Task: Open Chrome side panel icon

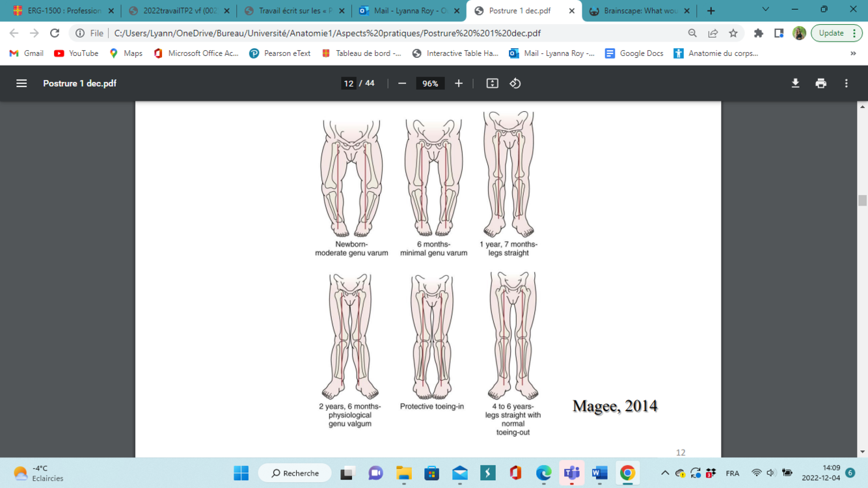Action: point(779,33)
